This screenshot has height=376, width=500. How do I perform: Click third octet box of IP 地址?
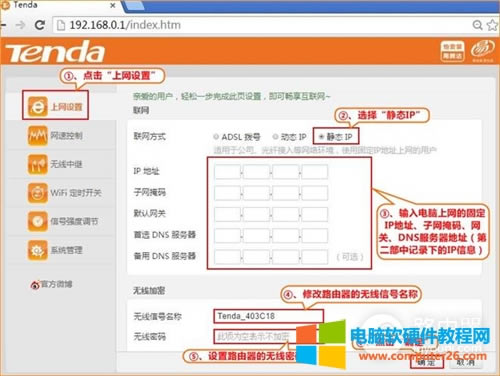pos(285,172)
